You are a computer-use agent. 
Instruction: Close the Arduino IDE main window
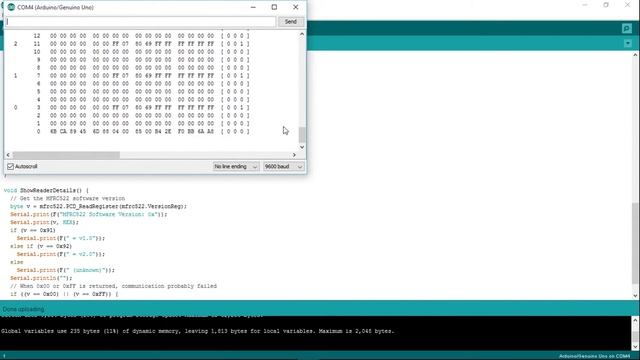(627, 5)
